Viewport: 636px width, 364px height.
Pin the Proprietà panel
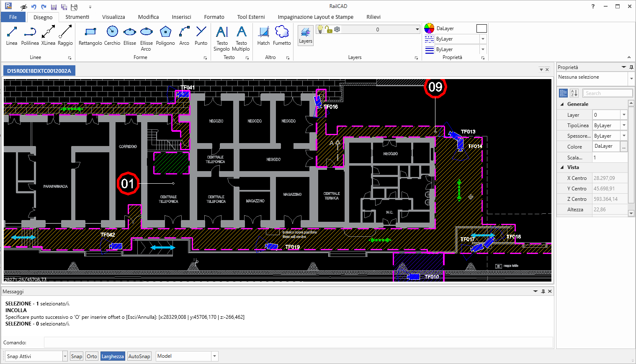pyautogui.click(x=631, y=67)
